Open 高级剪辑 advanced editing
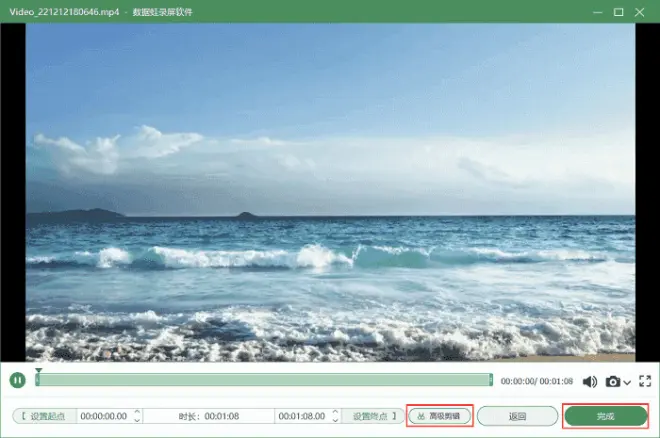The height and width of the screenshot is (438, 660). click(x=439, y=416)
